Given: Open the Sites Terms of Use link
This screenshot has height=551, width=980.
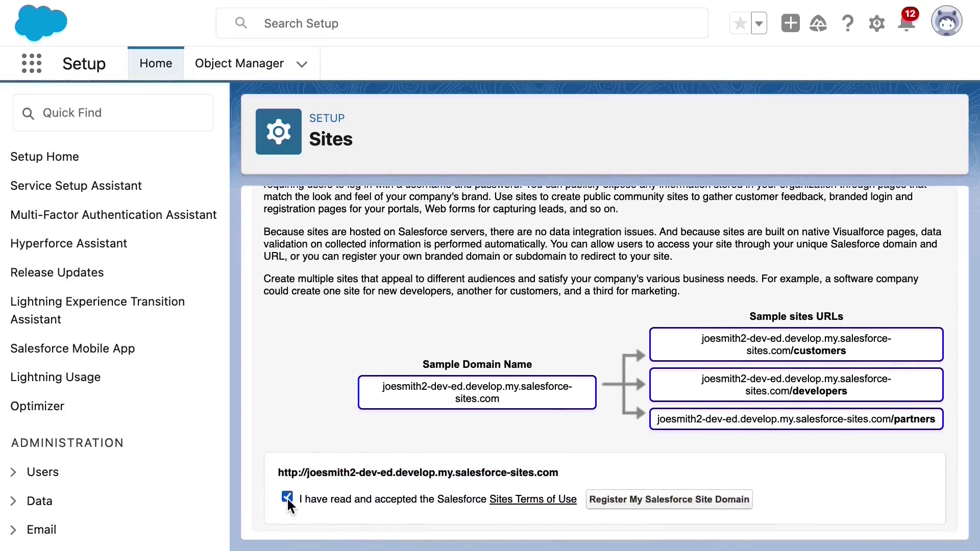Looking at the screenshot, I should (x=533, y=499).
